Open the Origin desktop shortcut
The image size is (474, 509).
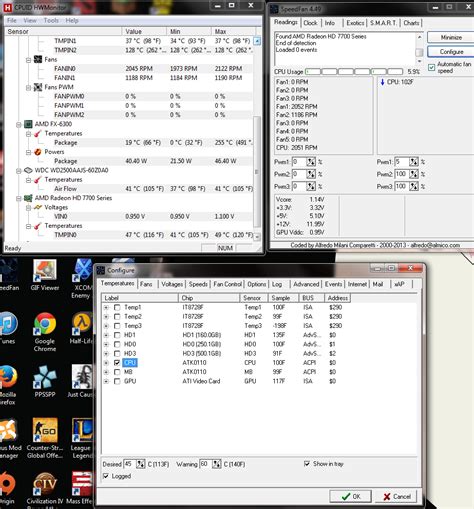click(7, 488)
